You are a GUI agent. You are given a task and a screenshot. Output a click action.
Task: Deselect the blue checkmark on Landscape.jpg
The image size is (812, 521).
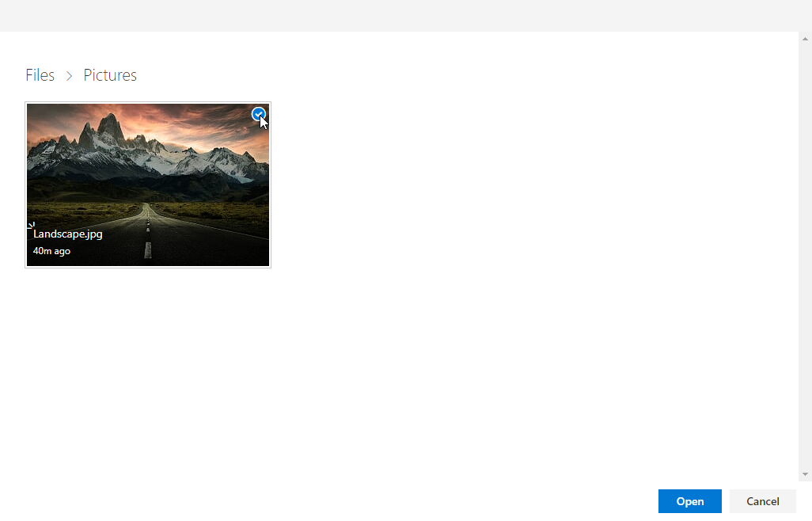coord(259,114)
